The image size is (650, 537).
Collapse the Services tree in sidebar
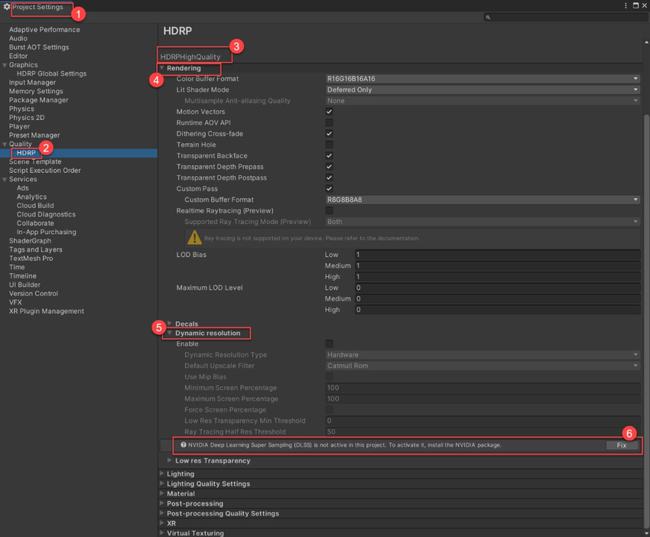tap(5, 179)
